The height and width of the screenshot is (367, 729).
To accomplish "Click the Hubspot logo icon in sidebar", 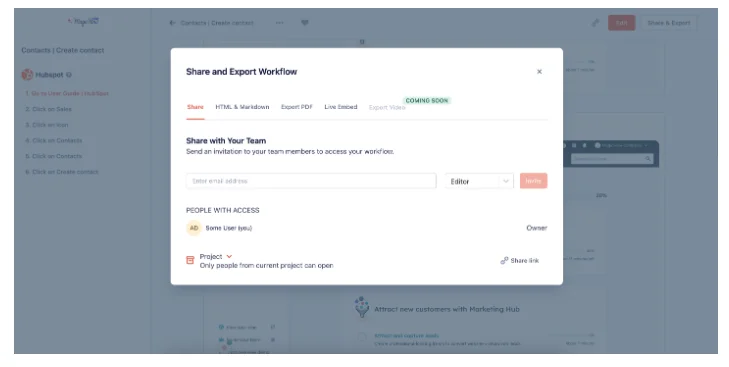I will coord(27,74).
